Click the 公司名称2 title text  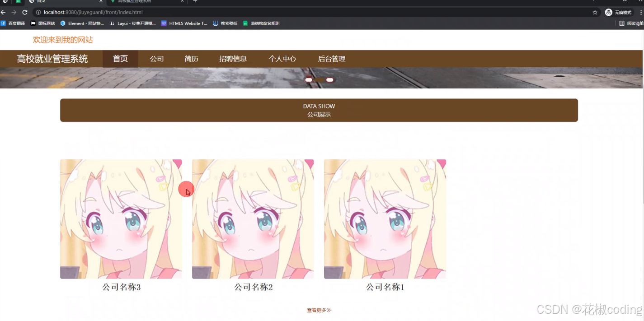254,287
